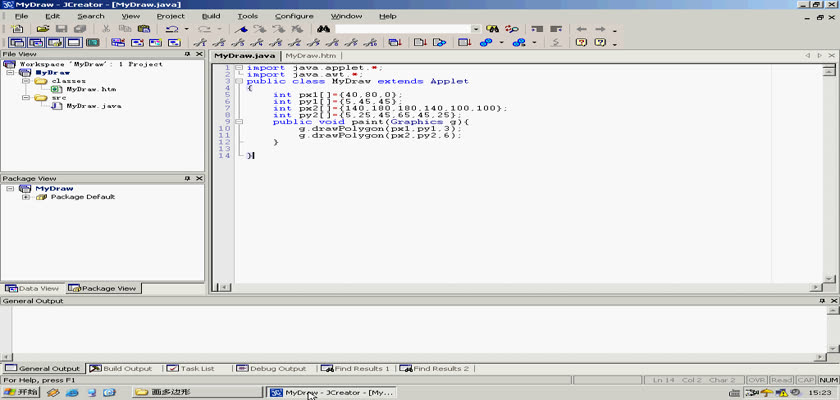Click the MyDraw - JCreator taskbar button
Viewport: 840px width, 400px height.
coord(332,392)
